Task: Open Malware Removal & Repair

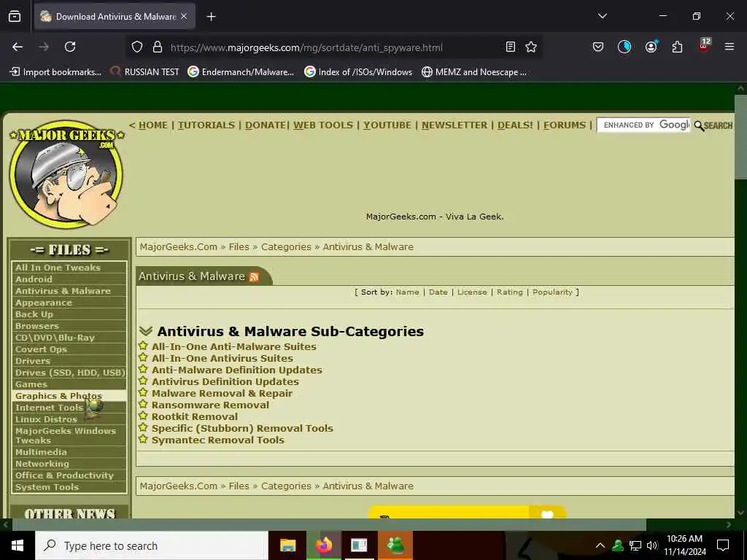Action: pyautogui.click(x=222, y=393)
